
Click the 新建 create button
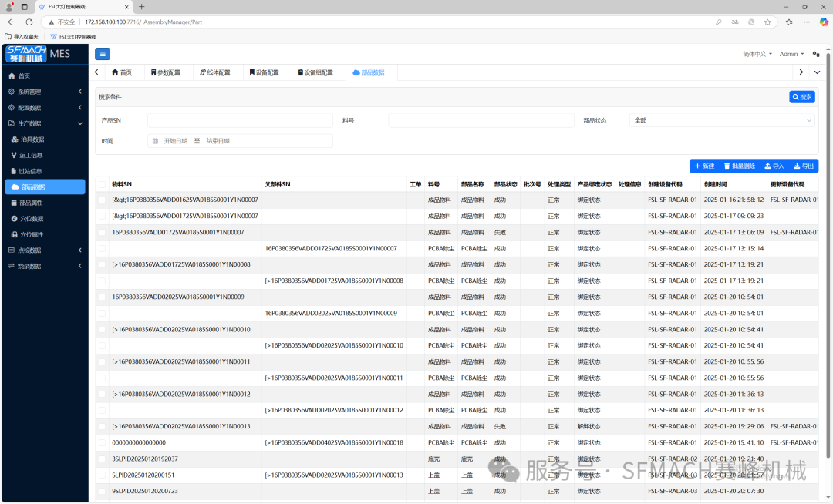[x=703, y=166]
